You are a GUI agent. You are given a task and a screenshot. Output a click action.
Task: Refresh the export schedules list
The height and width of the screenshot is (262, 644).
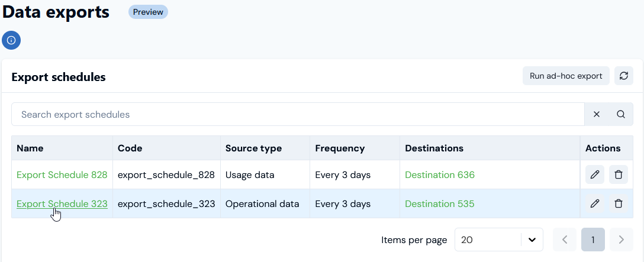pyautogui.click(x=623, y=76)
